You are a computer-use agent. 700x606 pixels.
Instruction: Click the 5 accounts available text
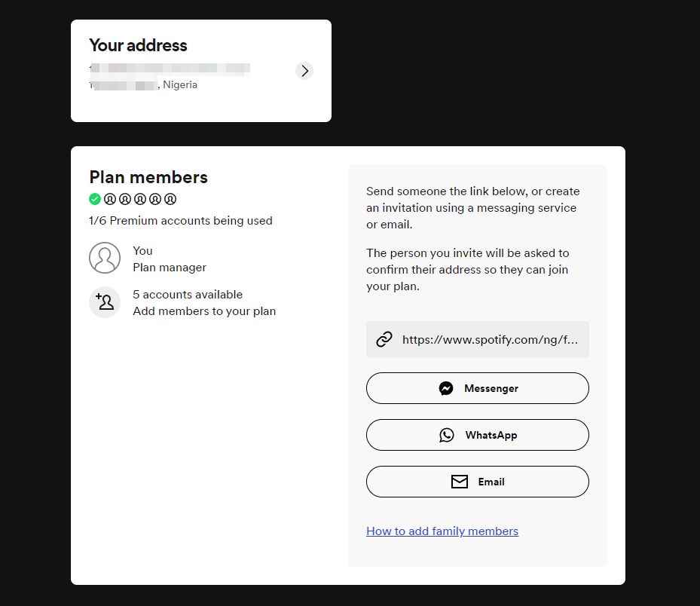click(188, 294)
